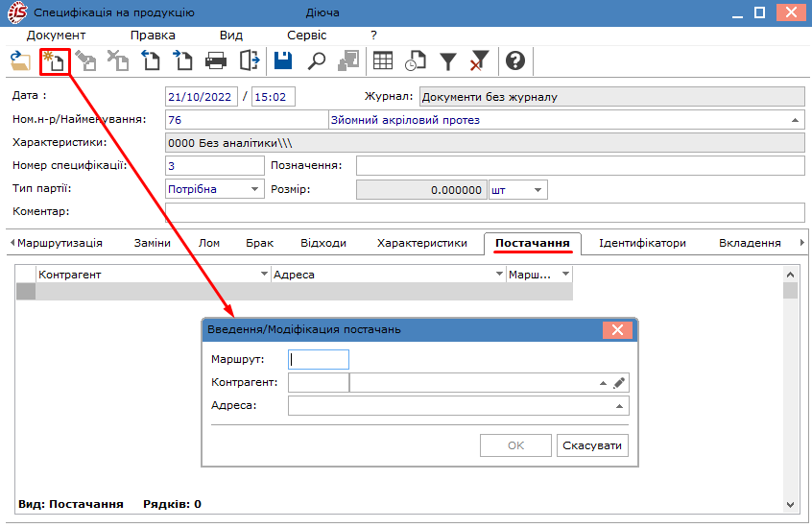This screenshot has width=812, height=528.
Task: Click the Позначення input field
Action: point(581,166)
